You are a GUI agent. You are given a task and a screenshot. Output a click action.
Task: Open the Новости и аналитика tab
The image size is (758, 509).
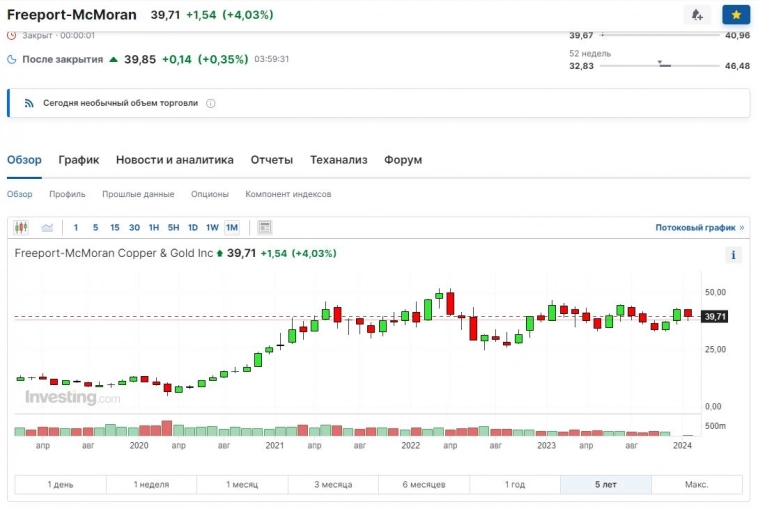click(x=175, y=160)
